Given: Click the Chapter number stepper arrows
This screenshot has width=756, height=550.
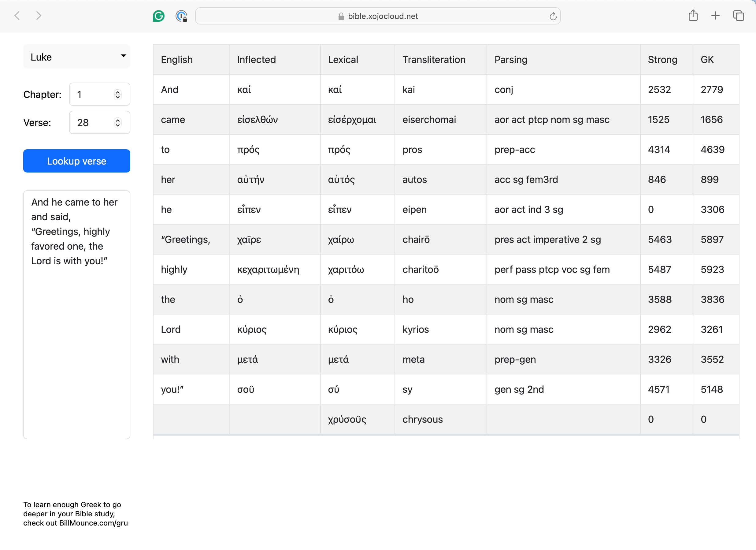Looking at the screenshot, I should pyautogui.click(x=118, y=95).
